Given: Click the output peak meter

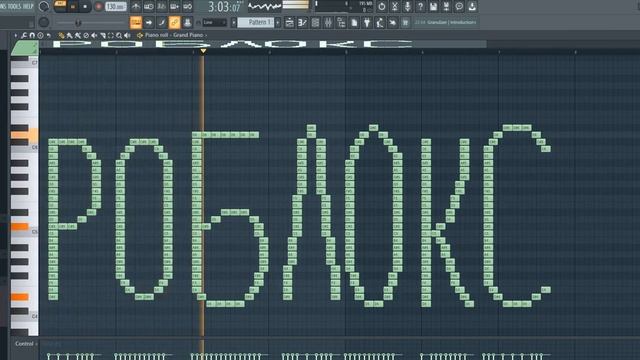Looking at the screenshot, I should [x=296, y=5].
